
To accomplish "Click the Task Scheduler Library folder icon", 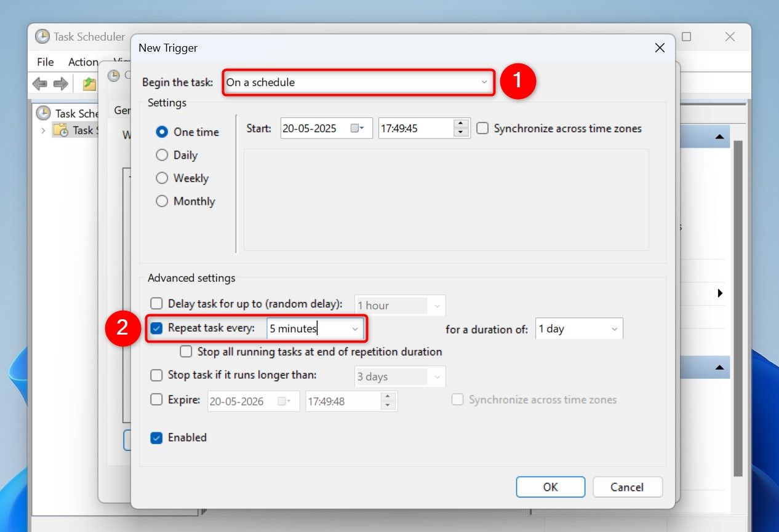I will point(60,130).
